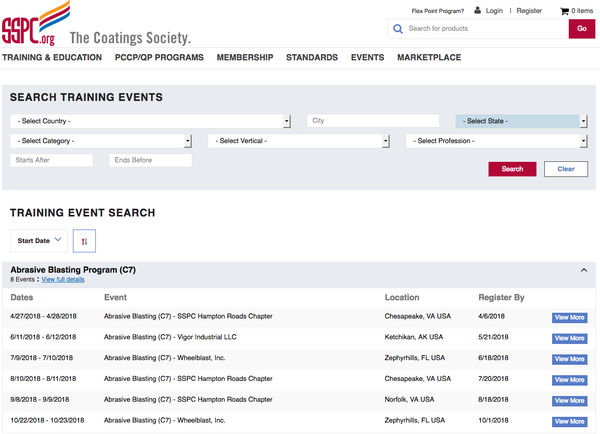Click the red Search button
Screen dimensions: 600x434
click(x=512, y=169)
